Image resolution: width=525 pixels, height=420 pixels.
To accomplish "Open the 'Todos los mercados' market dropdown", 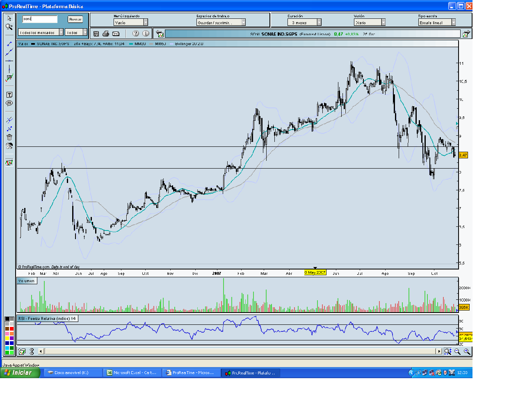I will (x=41, y=32).
